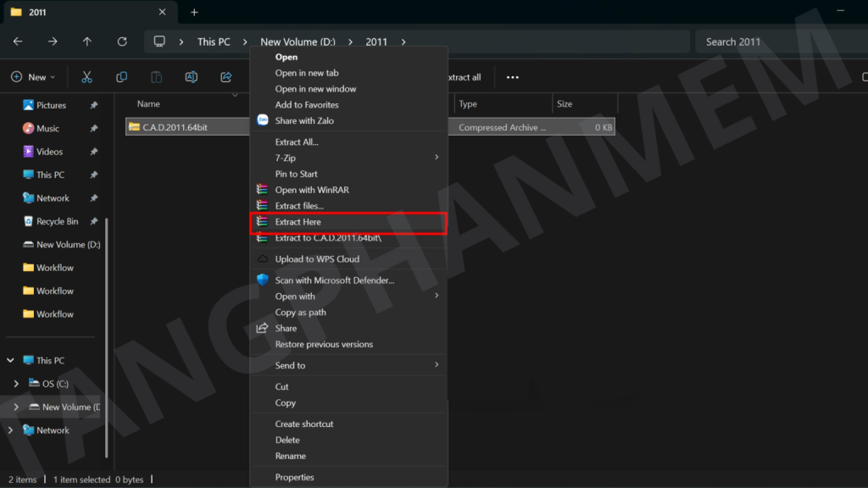
Task: Click the Extract all toolbar button
Action: pos(464,77)
